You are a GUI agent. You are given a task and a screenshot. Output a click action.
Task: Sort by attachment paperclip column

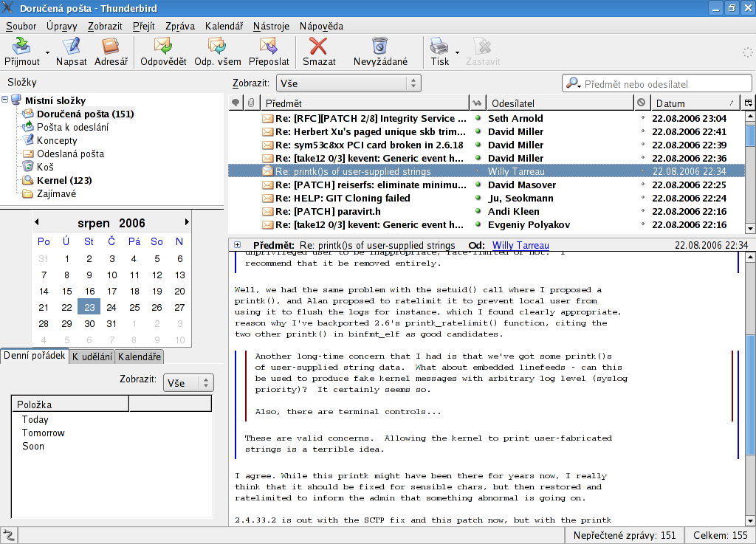pyautogui.click(x=251, y=103)
